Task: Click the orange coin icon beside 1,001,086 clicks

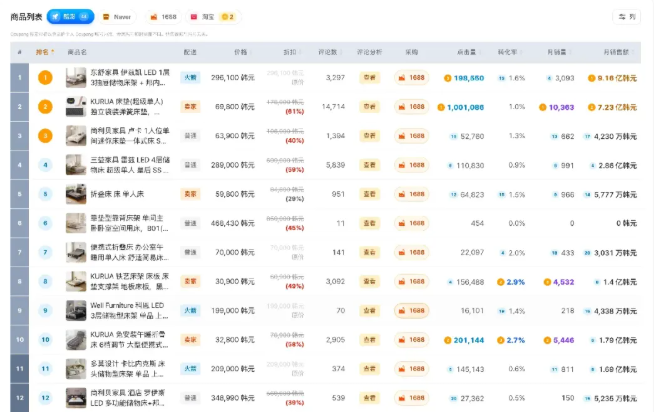Action: click(x=441, y=107)
